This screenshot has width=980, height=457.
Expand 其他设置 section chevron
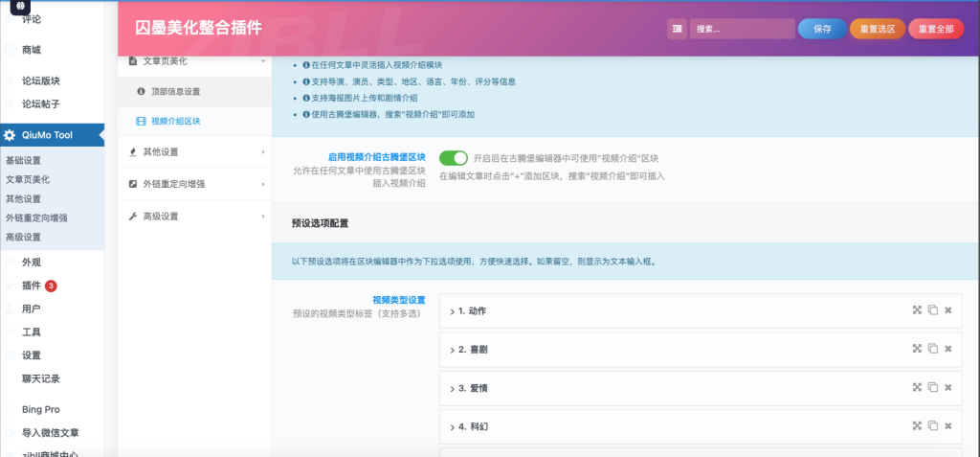coord(262,152)
